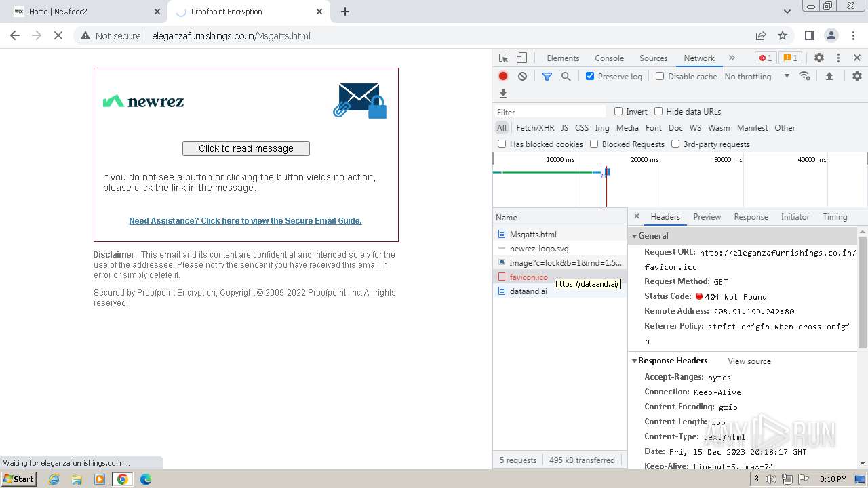Filter requests by Img type
The height and width of the screenshot is (488, 868).
(x=602, y=128)
